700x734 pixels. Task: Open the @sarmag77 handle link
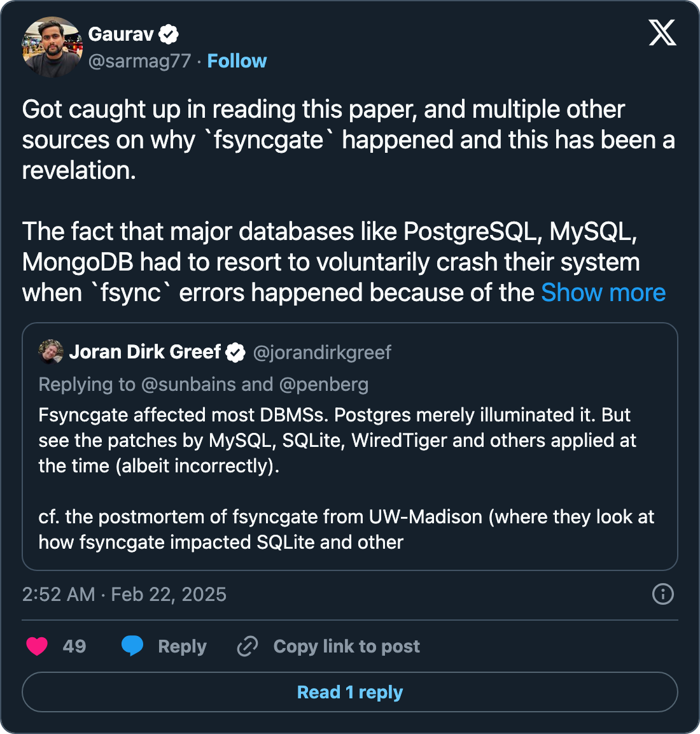139,61
